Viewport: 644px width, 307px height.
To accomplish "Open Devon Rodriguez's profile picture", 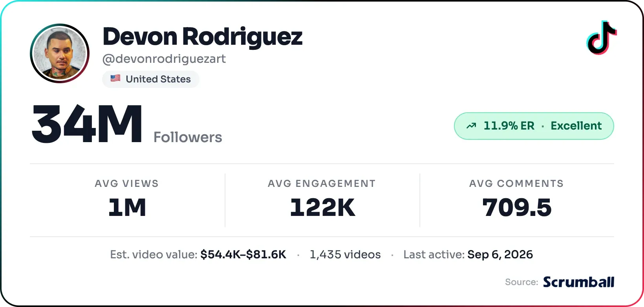I will (60, 53).
